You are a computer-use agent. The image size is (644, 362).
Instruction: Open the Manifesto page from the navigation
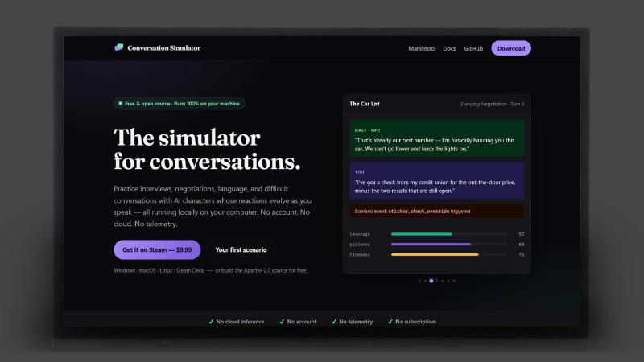[x=421, y=48]
